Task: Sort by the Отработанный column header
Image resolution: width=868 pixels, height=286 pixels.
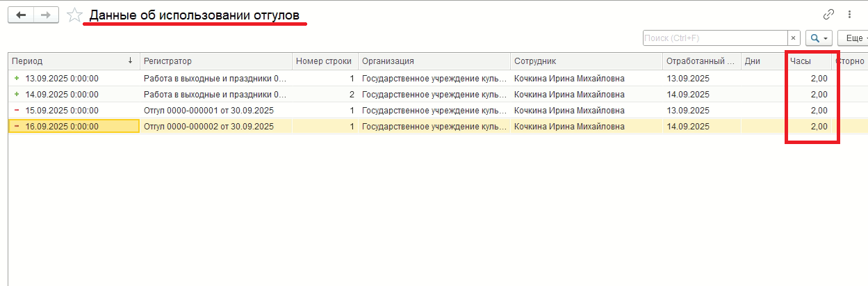Action: pos(702,61)
